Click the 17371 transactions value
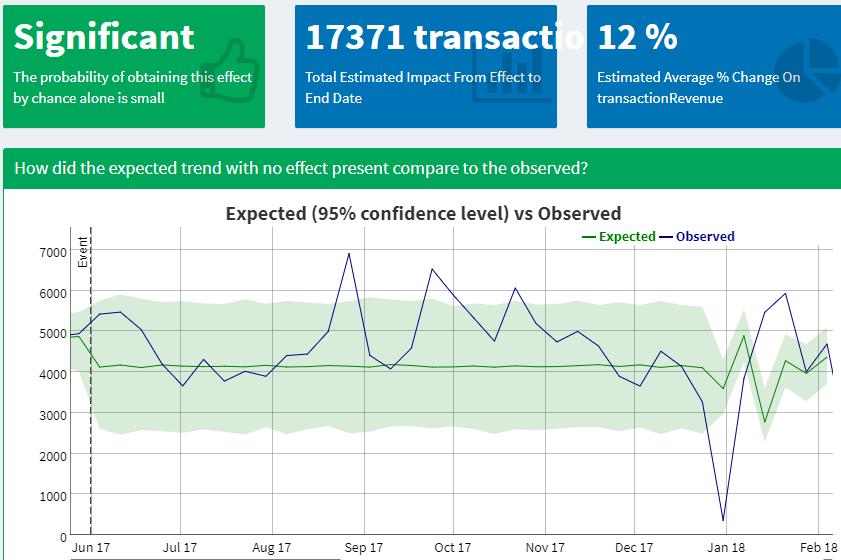This screenshot has width=841, height=560. (444, 37)
